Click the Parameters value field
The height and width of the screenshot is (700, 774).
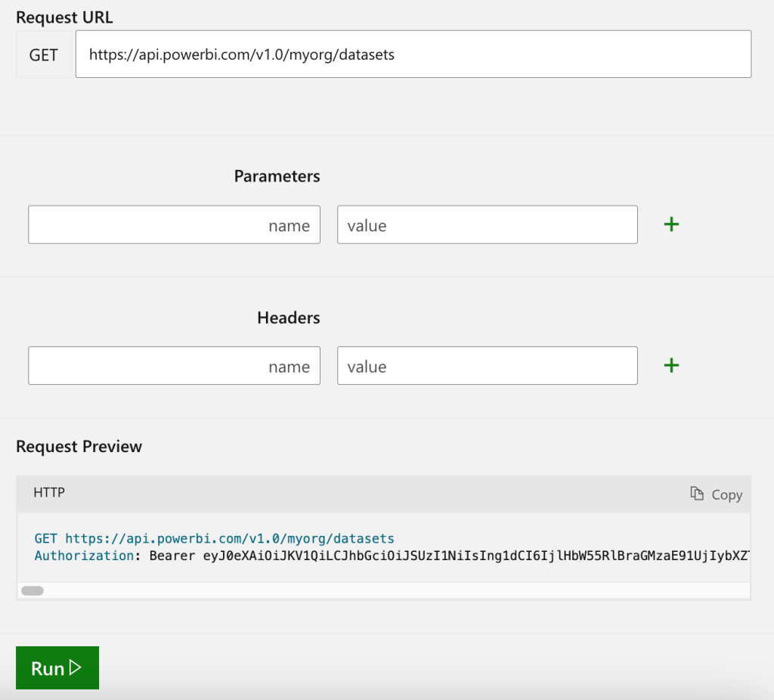click(x=487, y=224)
